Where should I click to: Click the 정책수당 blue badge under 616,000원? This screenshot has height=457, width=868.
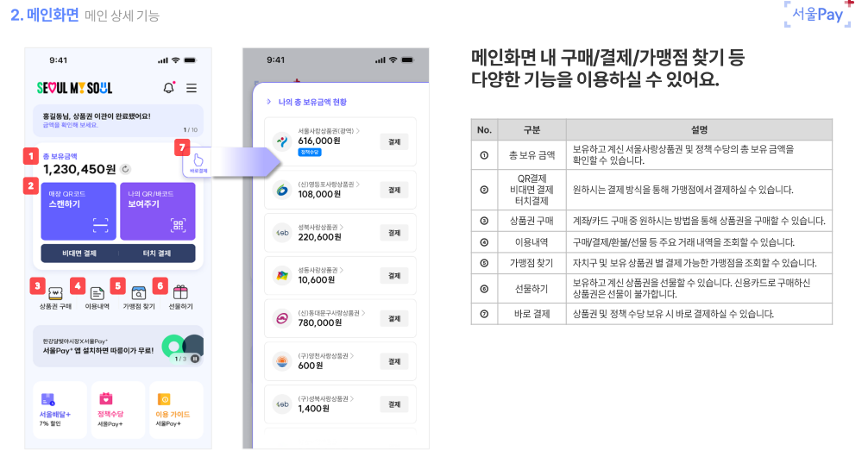click(310, 152)
